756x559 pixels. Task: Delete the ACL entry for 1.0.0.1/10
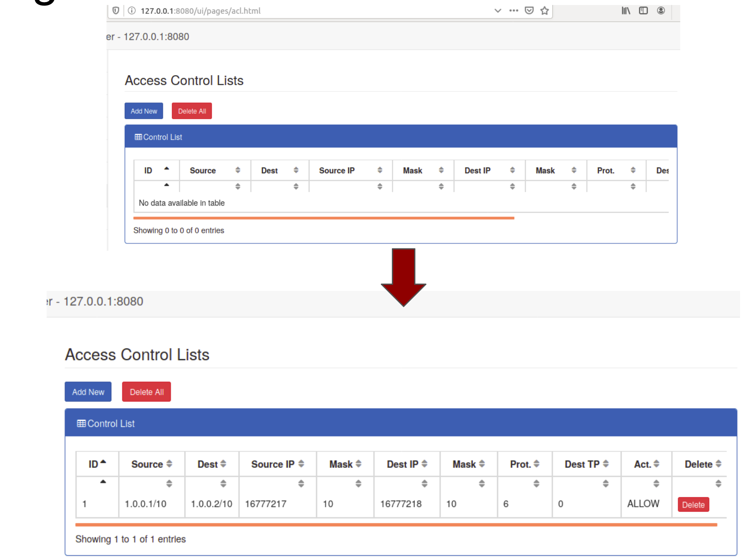pos(693,504)
